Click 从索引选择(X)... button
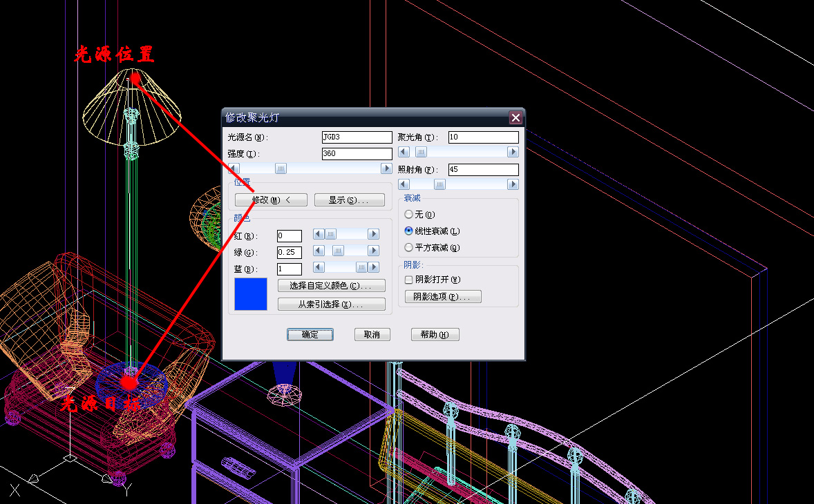 331,304
